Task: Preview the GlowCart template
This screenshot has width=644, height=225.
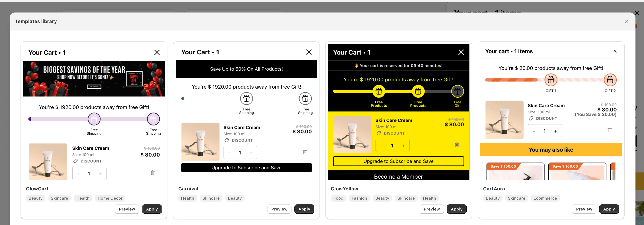Action: pyautogui.click(x=127, y=209)
